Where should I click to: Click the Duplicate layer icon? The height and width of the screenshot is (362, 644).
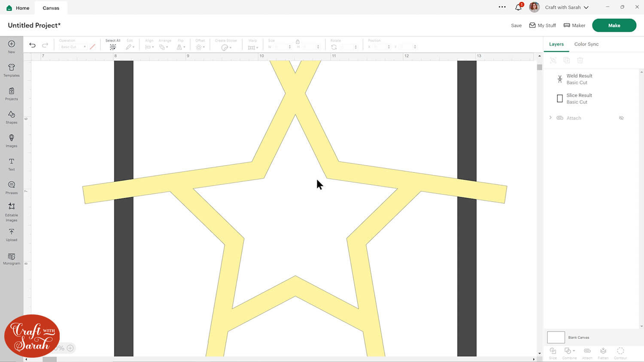tap(567, 60)
